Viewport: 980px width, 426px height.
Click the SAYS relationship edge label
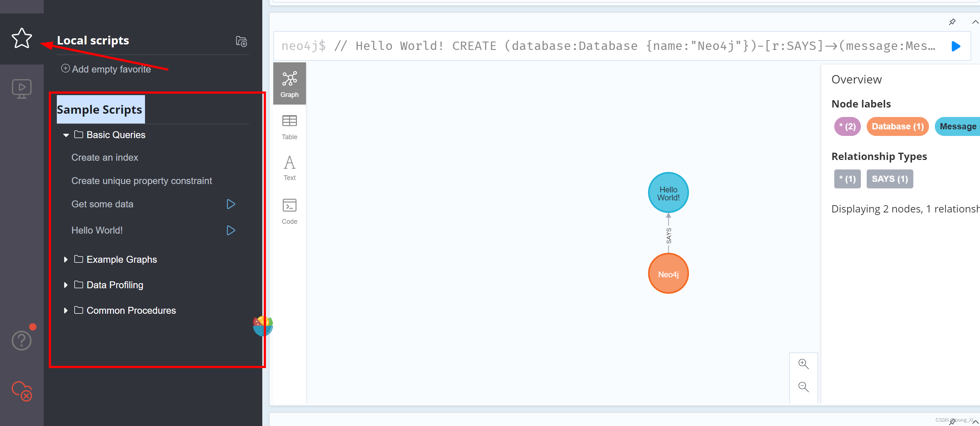[x=669, y=236]
